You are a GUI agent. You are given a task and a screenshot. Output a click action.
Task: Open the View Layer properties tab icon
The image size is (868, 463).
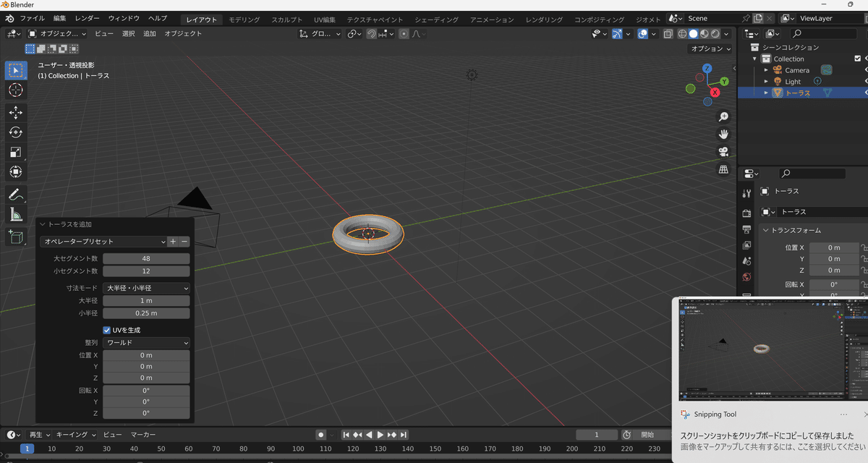pos(747,245)
